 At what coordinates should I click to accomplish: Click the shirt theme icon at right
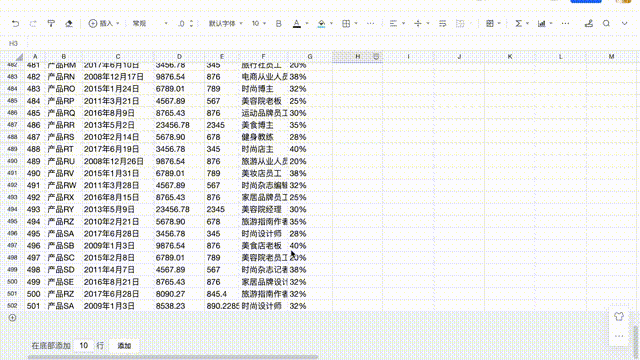coord(619,316)
